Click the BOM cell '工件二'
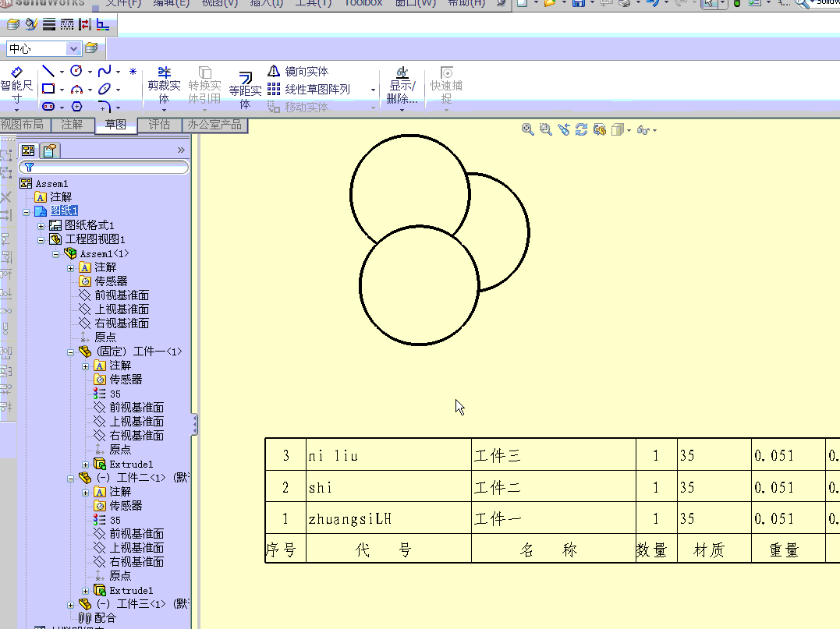Viewport: 840px width, 629px height. 554,486
